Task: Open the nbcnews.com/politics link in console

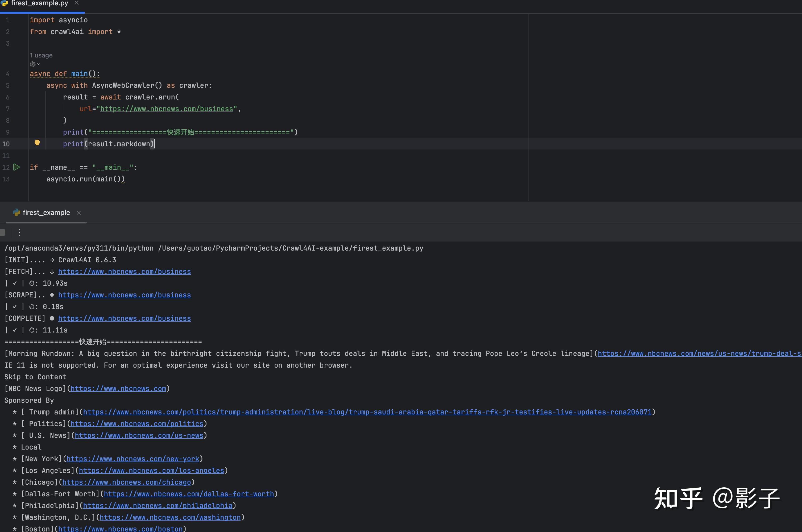Action: click(137, 424)
